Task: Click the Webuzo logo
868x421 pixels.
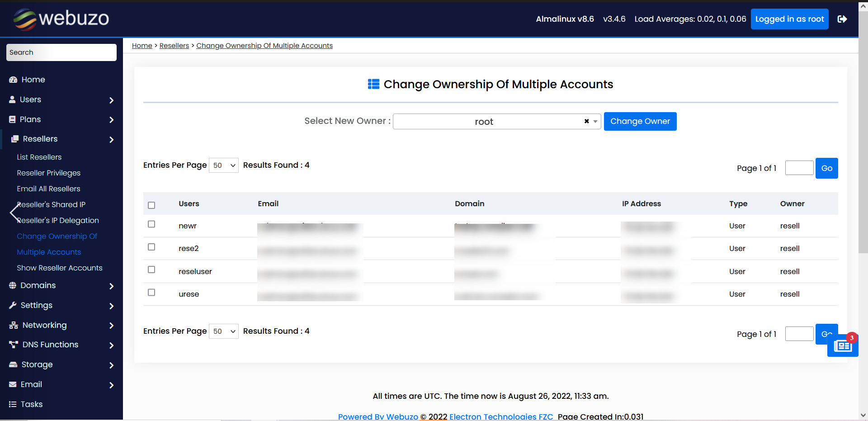Action: click(61, 19)
